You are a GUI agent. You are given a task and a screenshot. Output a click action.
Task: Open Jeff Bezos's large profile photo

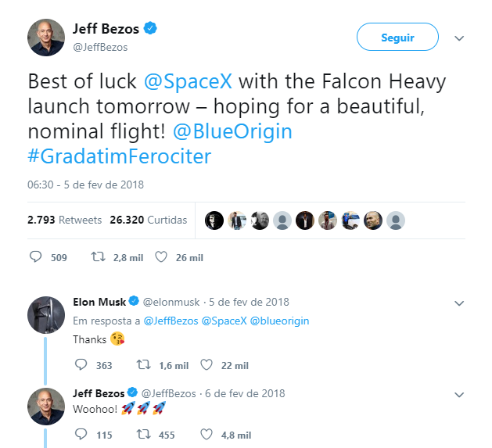coord(46,38)
